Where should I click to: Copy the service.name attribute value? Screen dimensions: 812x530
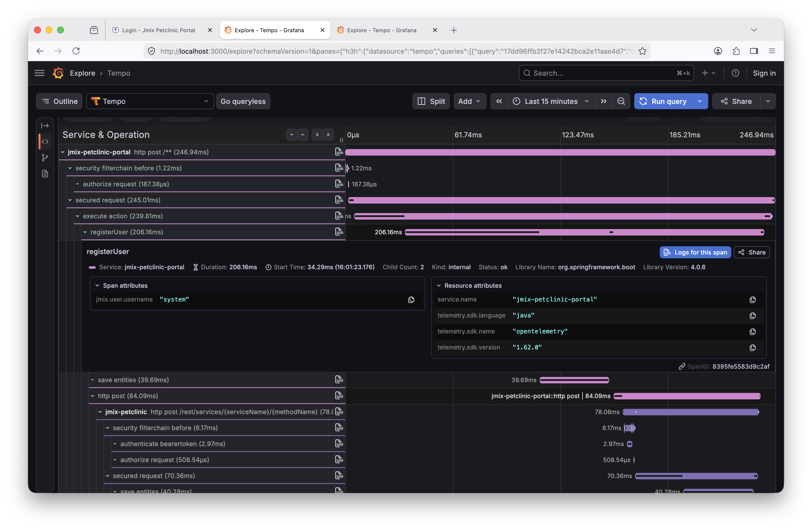coord(753,300)
